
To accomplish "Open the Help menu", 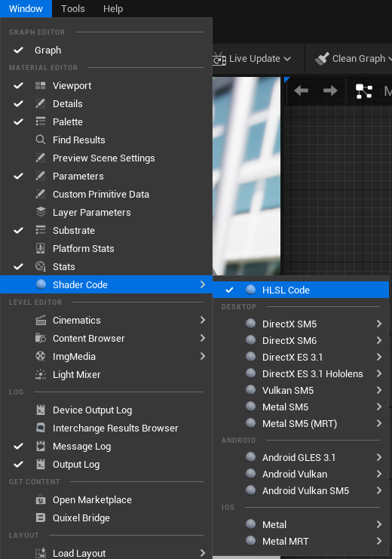I will pyautogui.click(x=113, y=8).
